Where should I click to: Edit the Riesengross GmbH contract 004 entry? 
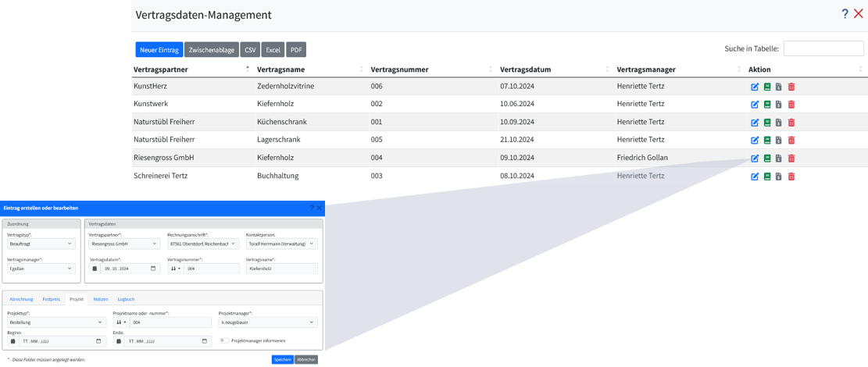[754, 159]
